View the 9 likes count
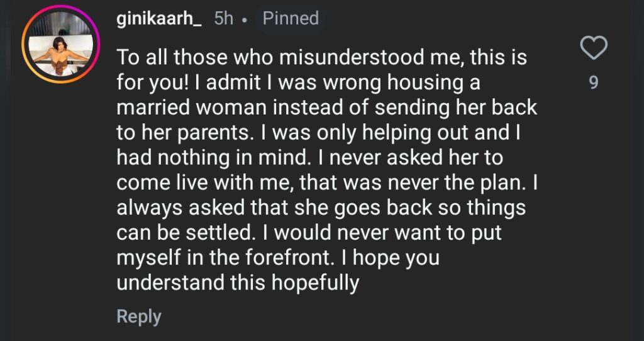The height and width of the screenshot is (341, 644). [594, 82]
